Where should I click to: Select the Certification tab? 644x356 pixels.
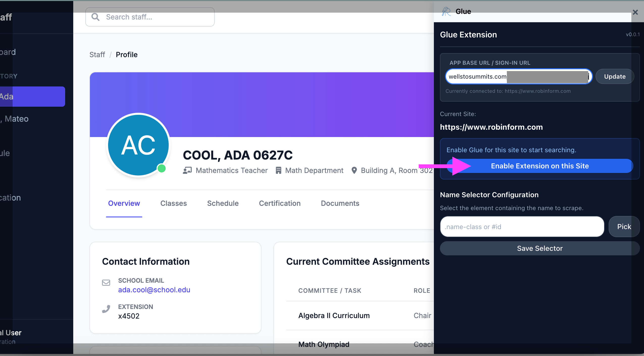(280, 203)
